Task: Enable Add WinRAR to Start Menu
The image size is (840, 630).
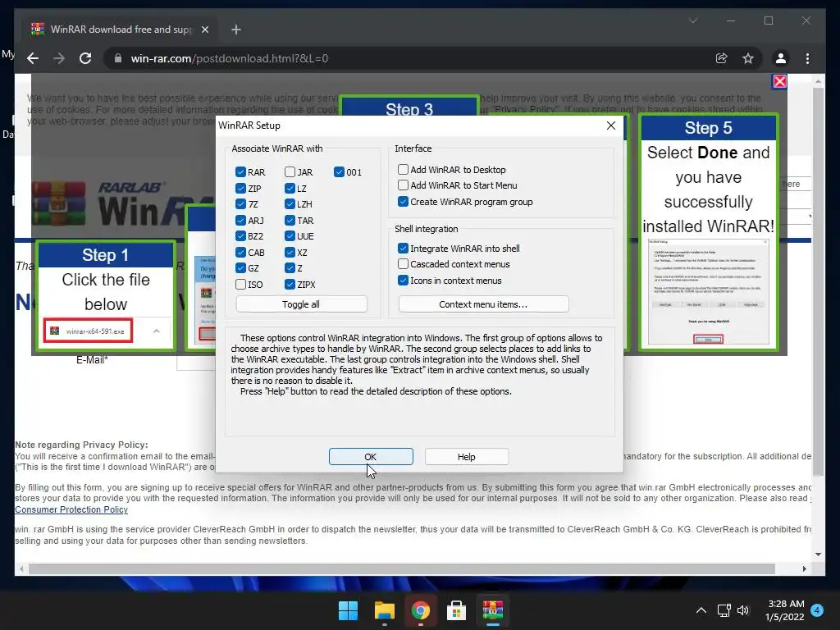Action: [x=403, y=185]
